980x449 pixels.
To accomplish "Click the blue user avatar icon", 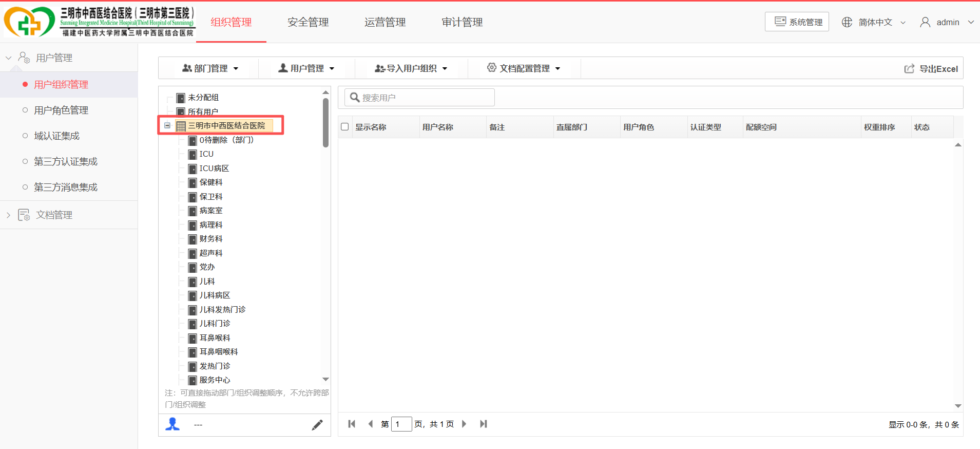I will click(x=172, y=424).
